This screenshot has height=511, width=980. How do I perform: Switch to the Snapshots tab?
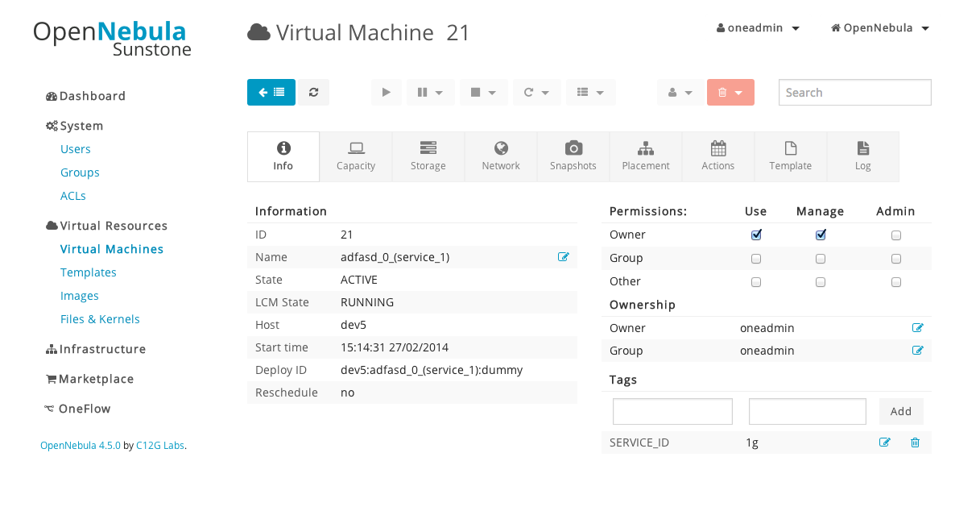[x=573, y=156]
